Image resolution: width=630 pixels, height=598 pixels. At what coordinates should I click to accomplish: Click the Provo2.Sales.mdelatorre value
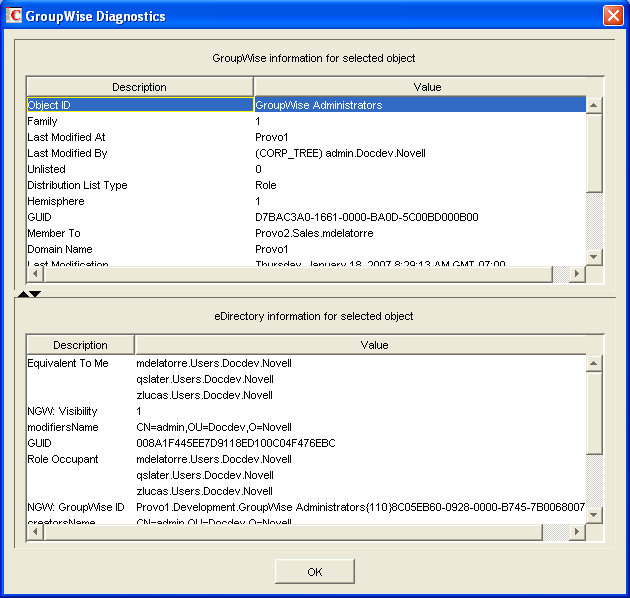(314, 233)
